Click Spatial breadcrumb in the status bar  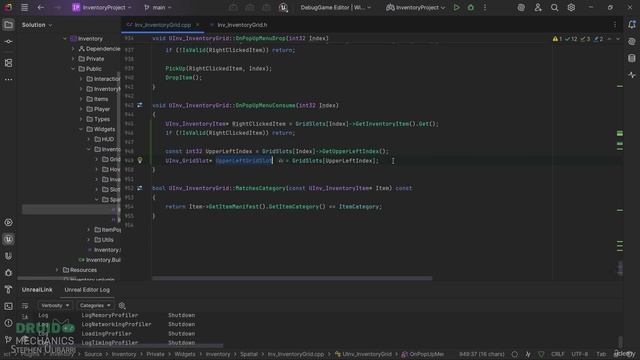[249, 354]
